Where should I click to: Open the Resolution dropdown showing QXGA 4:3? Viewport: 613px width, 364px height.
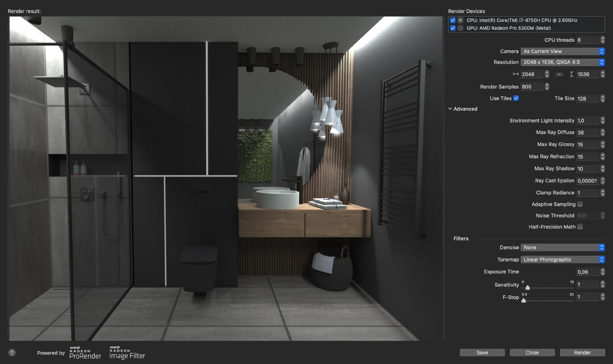[x=562, y=62]
